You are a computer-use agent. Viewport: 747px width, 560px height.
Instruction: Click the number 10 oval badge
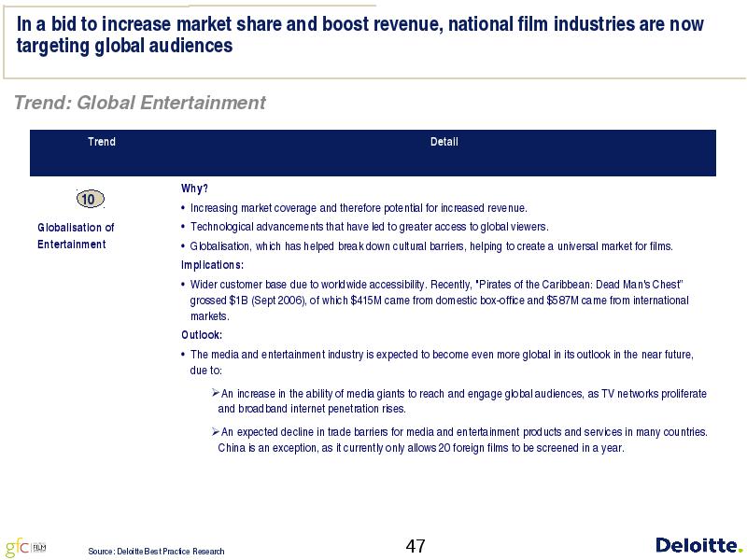click(x=90, y=199)
